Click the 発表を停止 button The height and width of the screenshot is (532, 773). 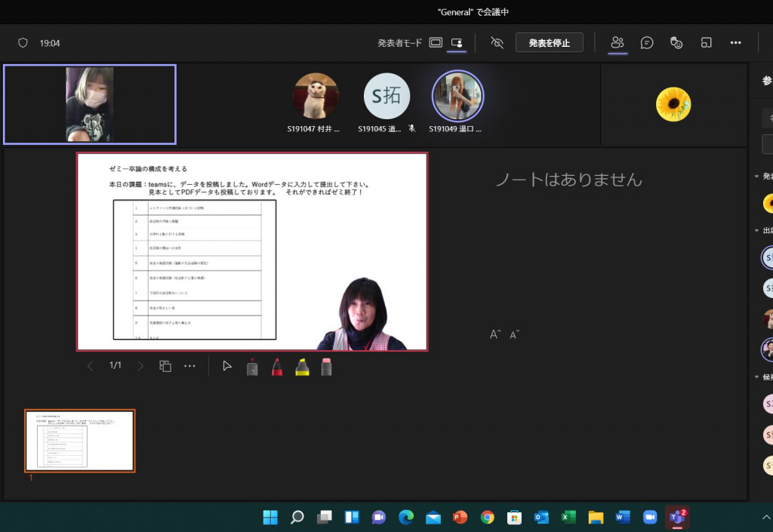(x=549, y=43)
